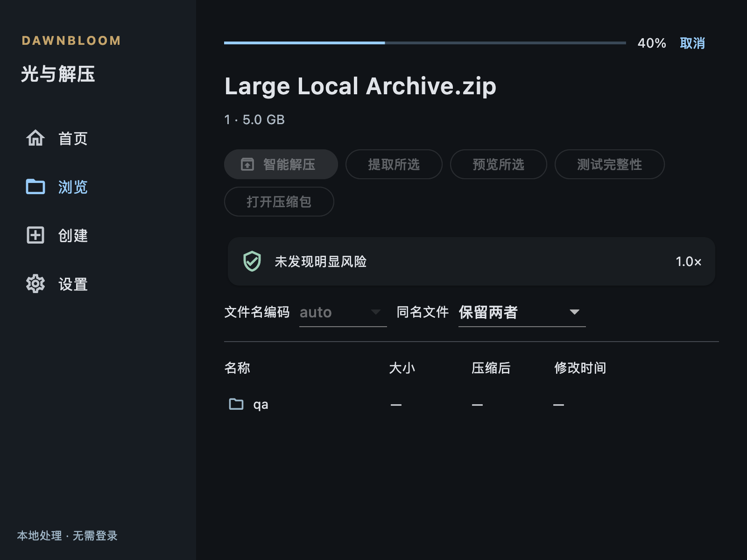The width and height of the screenshot is (747, 560).
Task: Click the Large Local Archive.zip title
Action: click(x=360, y=86)
